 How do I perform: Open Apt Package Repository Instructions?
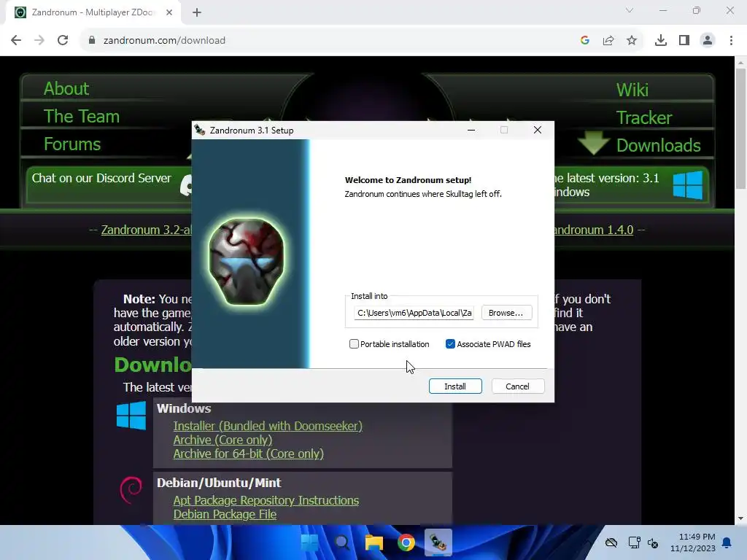pos(266,500)
